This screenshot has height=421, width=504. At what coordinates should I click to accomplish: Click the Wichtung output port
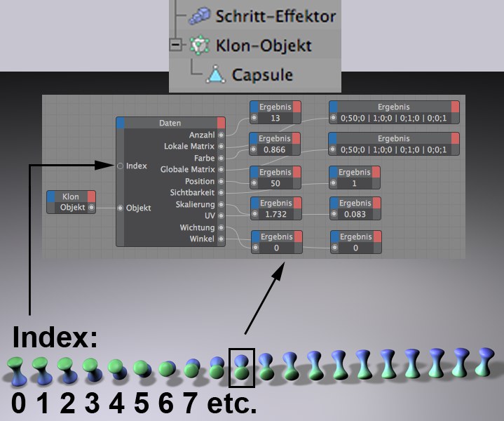221,227
